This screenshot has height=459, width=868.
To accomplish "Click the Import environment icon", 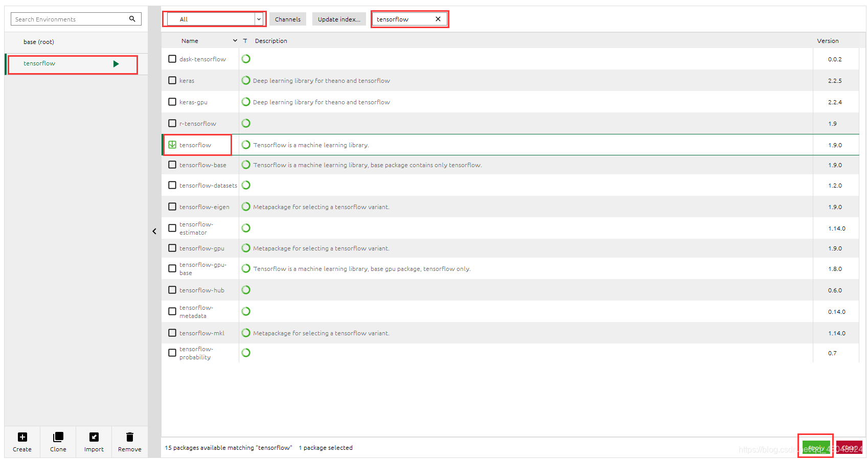I will tap(94, 437).
